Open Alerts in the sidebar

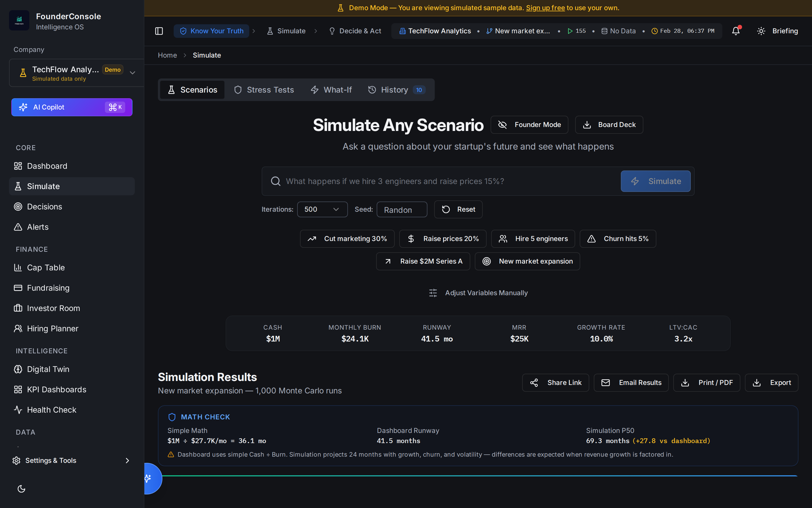[72, 227]
